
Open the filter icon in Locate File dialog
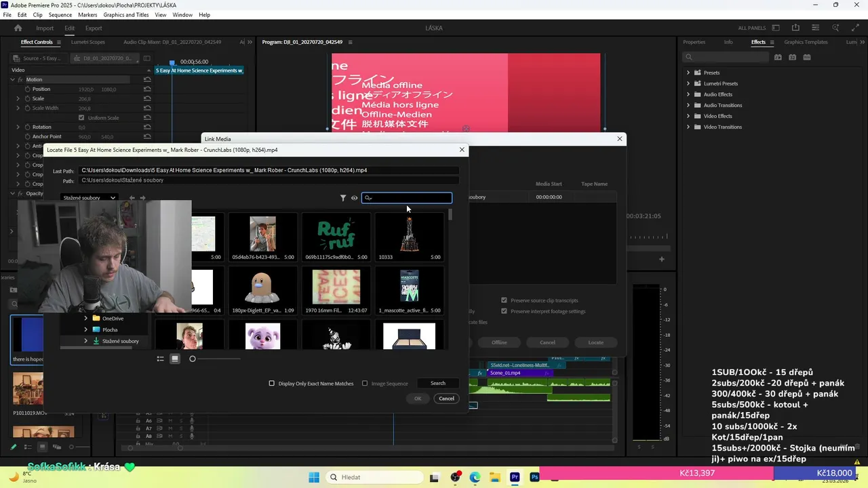[343, 198]
